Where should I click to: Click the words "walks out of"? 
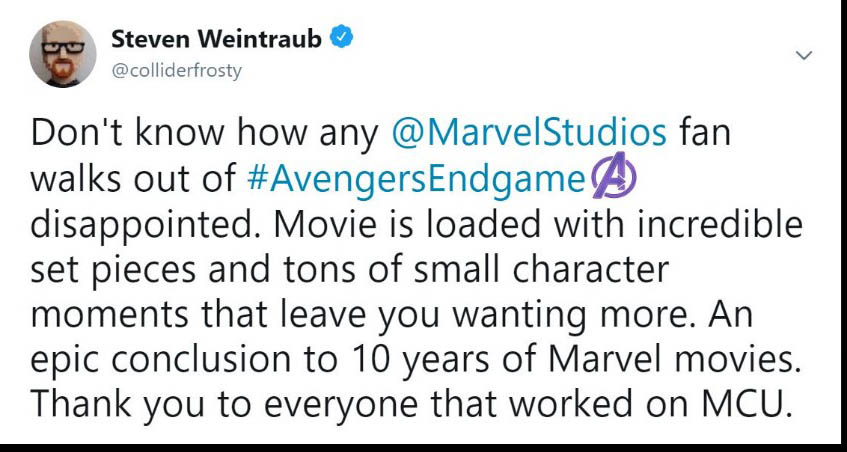click(132, 179)
